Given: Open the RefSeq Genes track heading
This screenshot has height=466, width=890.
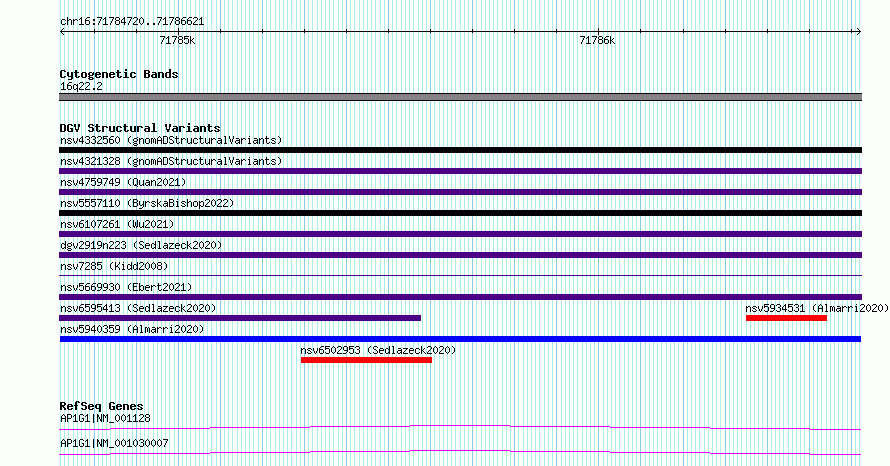Looking at the screenshot, I should tap(101, 406).
